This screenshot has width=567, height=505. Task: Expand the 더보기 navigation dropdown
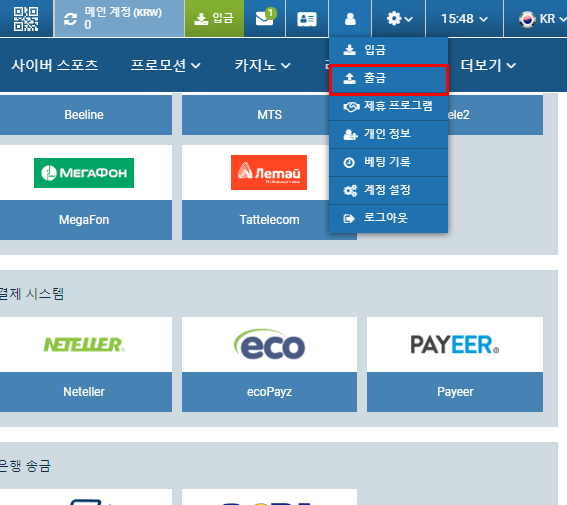tap(488, 65)
